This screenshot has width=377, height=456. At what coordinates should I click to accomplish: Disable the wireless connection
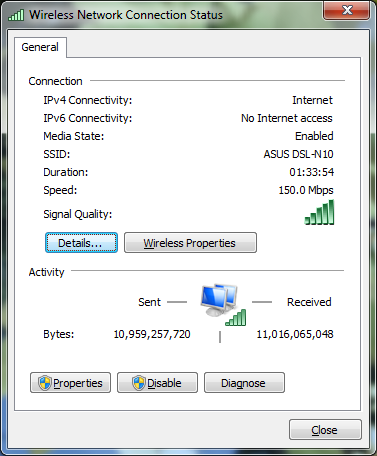tap(157, 383)
